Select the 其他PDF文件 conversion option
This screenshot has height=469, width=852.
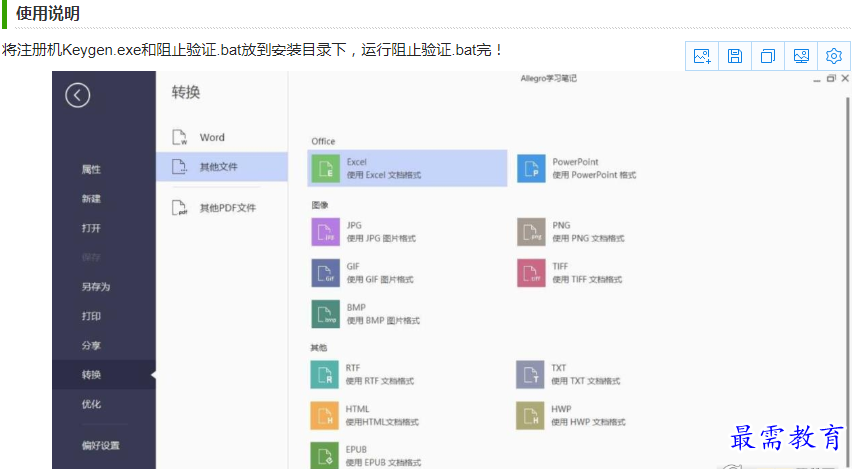tap(228, 208)
